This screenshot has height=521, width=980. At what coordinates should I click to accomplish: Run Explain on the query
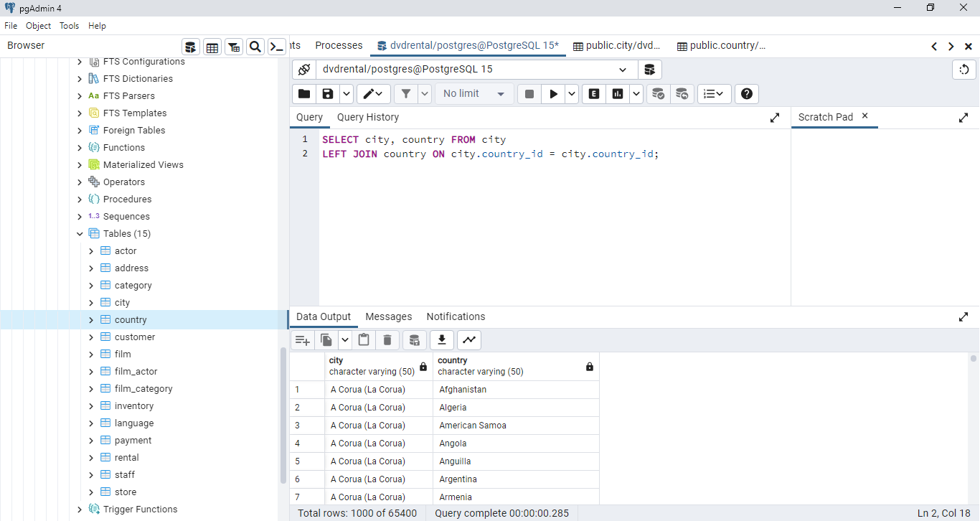coord(594,94)
